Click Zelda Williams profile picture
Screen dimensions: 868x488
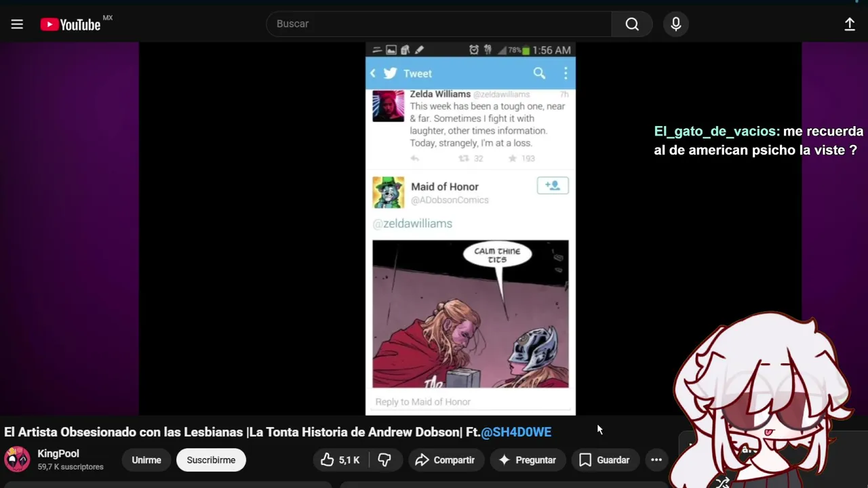pyautogui.click(x=388, y=106)
